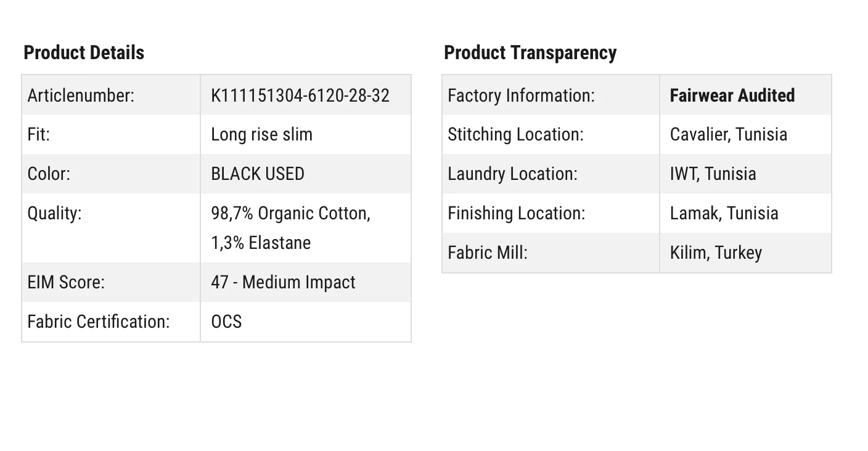Image resolution: width=868 pixels, height=451 pixels.
Task: Click the EIM Score label
Action: pos(66,282)
